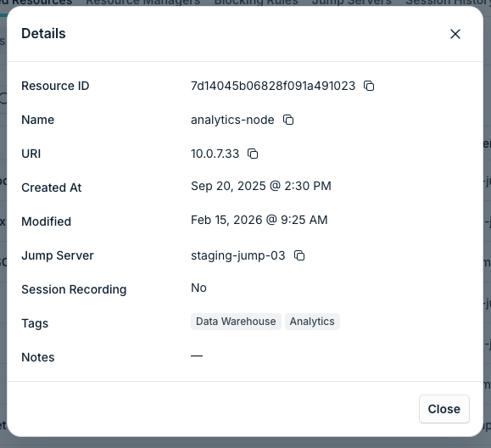Screen dimensions: 491x448
Task: Copy the URI 10.0.7.33
Action: click(x=253, y=154)
